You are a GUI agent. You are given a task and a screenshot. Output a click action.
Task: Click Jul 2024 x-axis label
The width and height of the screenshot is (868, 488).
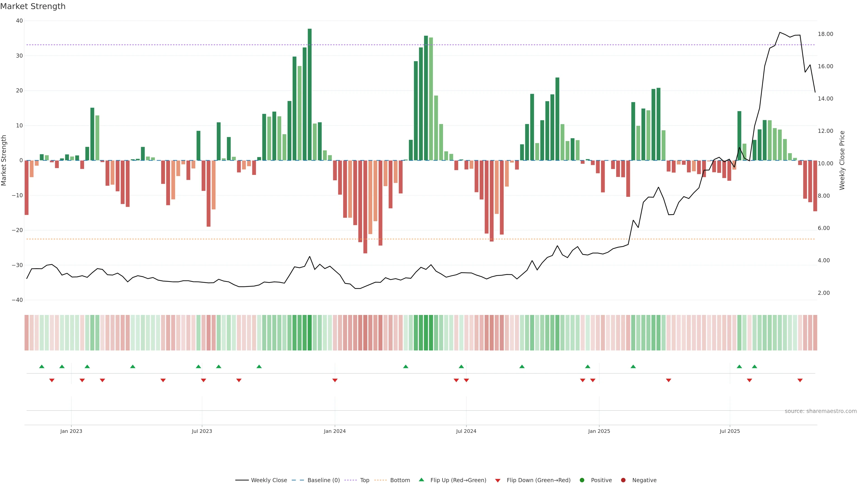pos(466,431)
